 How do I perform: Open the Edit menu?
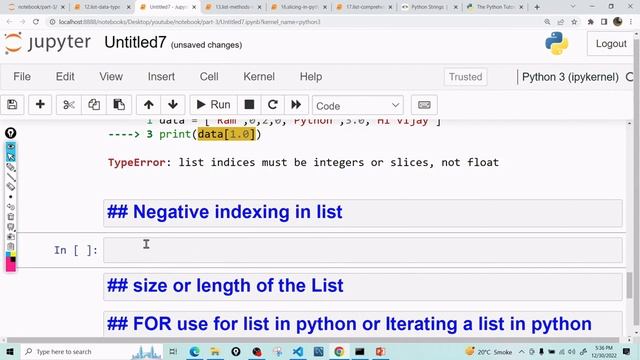pos(65,77)
